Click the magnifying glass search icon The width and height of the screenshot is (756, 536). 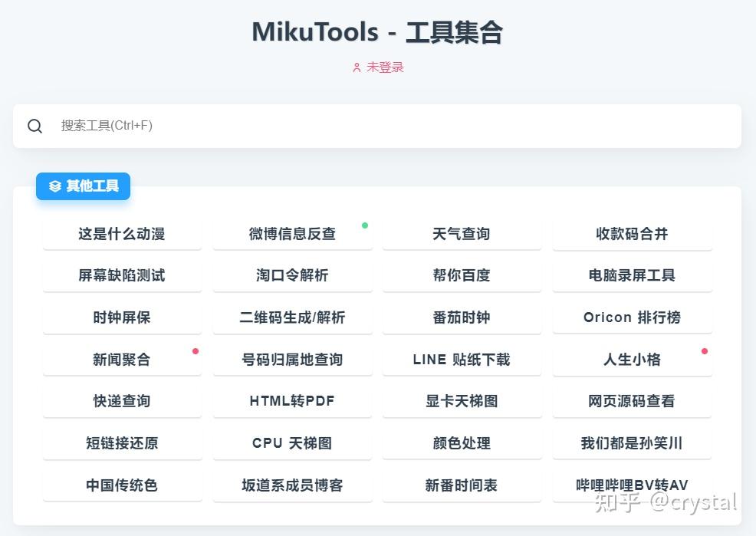point(35,126)
